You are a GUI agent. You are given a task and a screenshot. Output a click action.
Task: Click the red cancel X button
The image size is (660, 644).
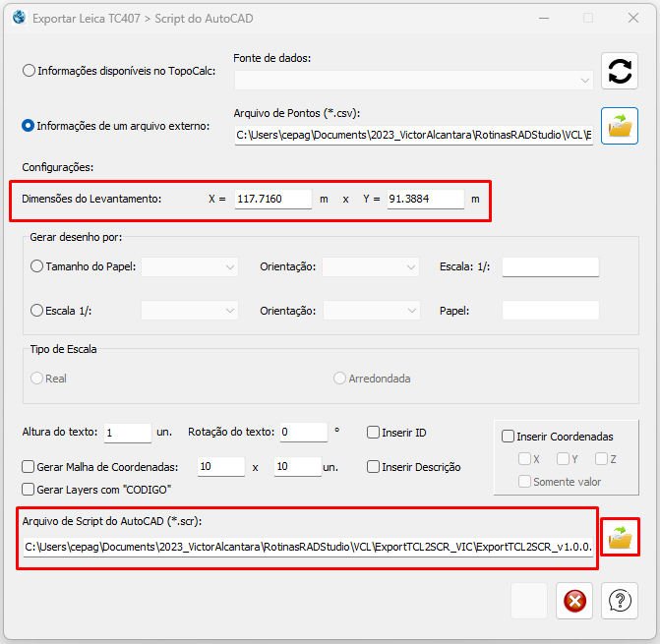[x=574, y=601]
